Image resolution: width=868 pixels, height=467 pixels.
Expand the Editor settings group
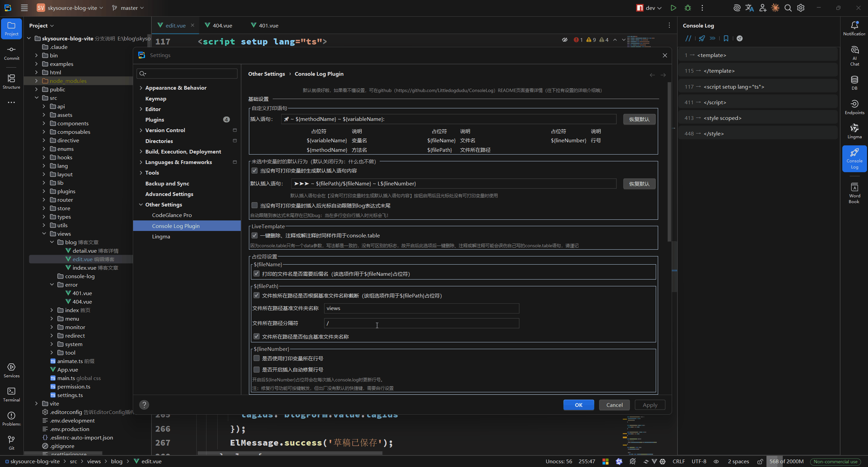[141, 109]
